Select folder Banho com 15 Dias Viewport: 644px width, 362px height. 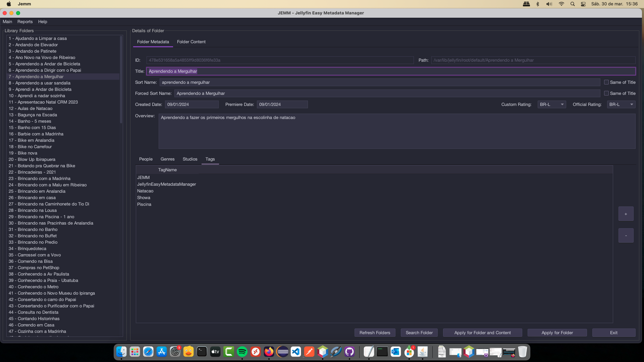(x=37, y=128)
